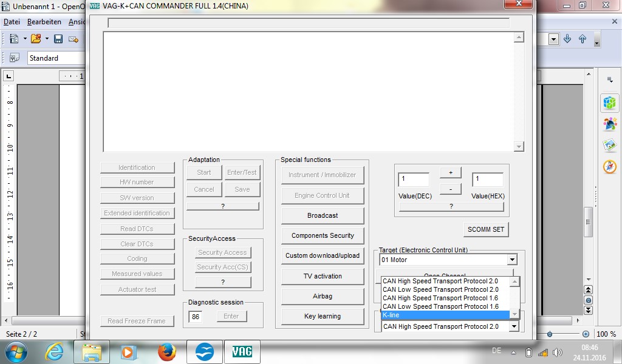Click the send document by e-mail icon
622x364 pixels.
[73, 39]
